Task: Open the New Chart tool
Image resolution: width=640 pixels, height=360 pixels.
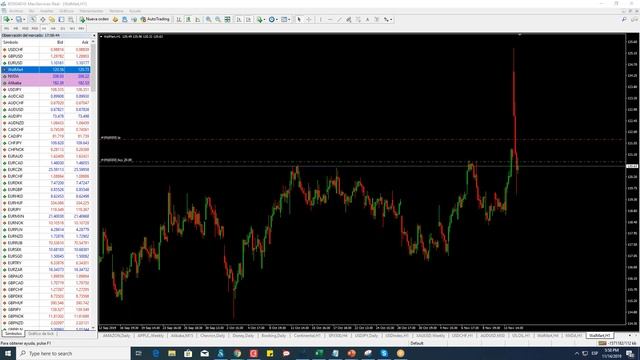Action: tap(7, 19)
